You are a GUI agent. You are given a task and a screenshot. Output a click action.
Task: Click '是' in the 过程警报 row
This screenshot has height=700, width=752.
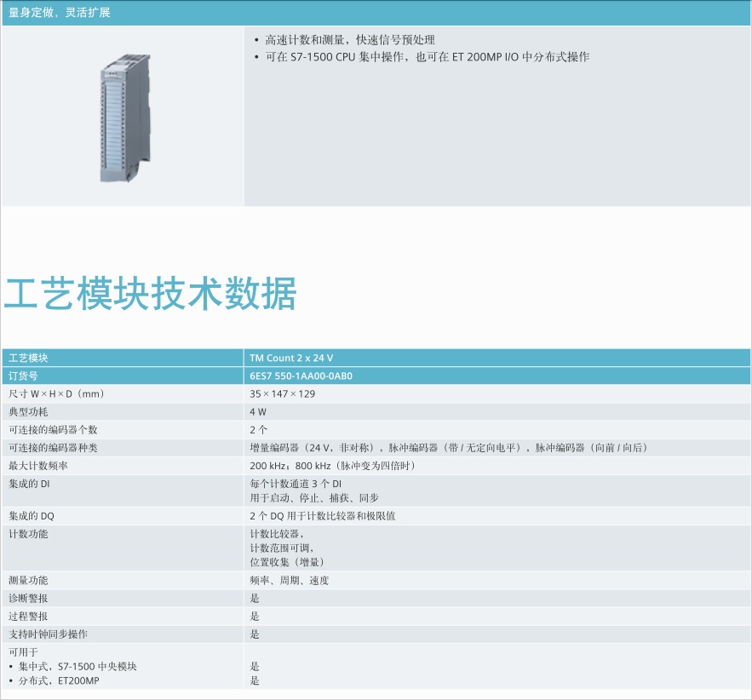(x=254, y=616)
